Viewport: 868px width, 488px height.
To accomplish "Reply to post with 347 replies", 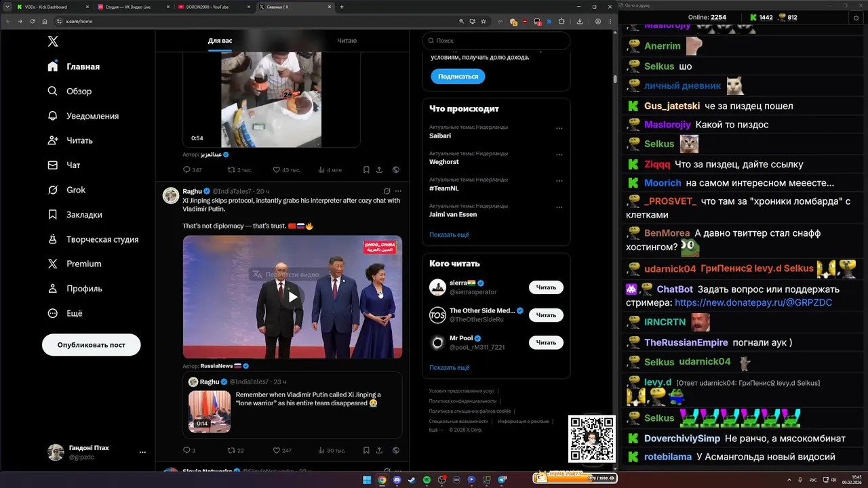I will pyautogui.click(x=193, y=169).
